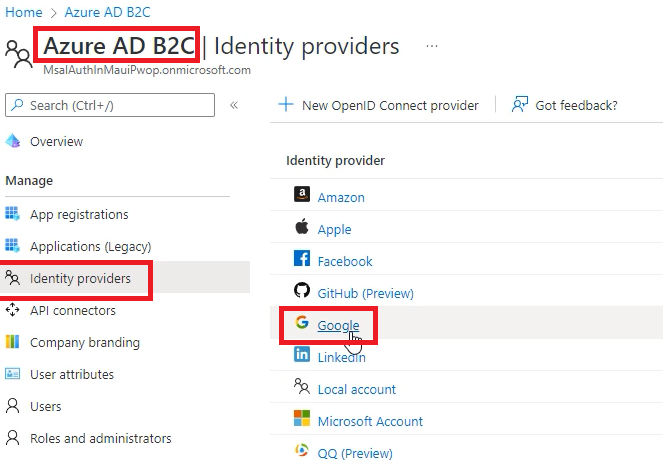Open the ellipsis more options menu
The image size is (663, 465).
432,46
